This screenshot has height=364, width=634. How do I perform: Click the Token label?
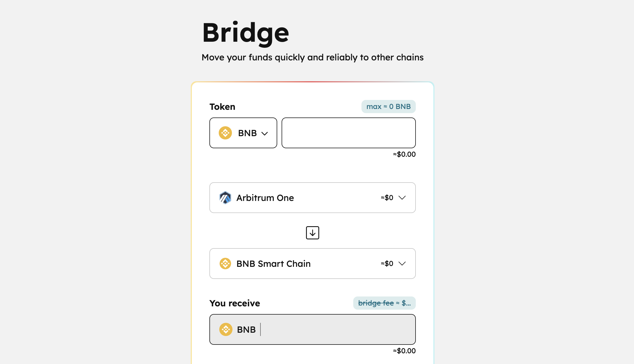tap(222, 107)
